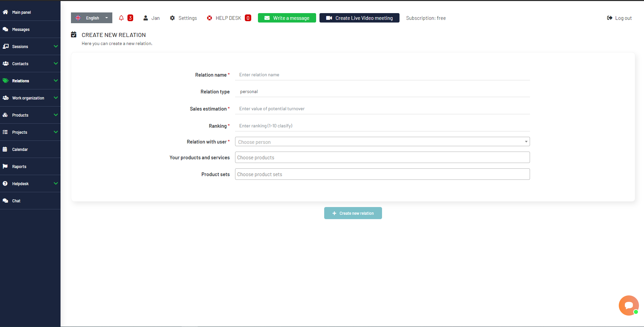The height and width of the screenshot is (327, 644).
Task: Open the Projects section
Action: [x=20, y=132]
